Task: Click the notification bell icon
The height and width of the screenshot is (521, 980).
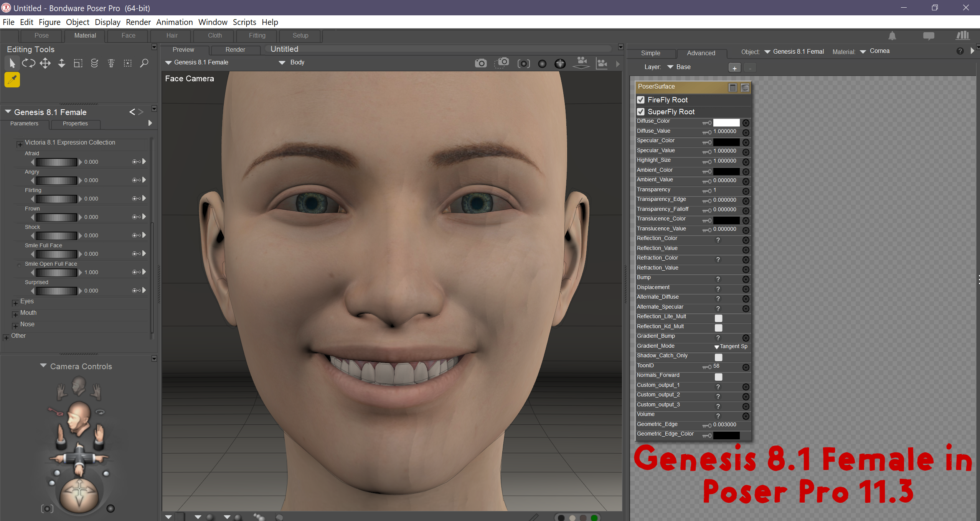Action: pyautogui.click(x=892, y=36)
